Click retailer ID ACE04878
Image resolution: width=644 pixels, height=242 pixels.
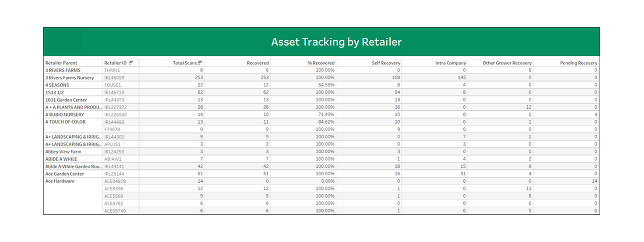pyautogui.click(x=115, y=181)
